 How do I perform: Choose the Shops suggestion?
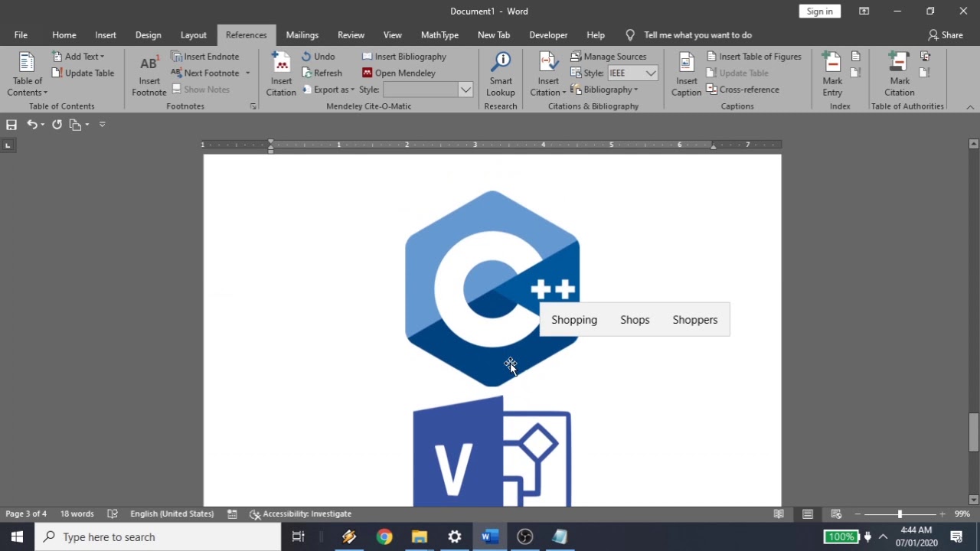[x=635, y=320]
